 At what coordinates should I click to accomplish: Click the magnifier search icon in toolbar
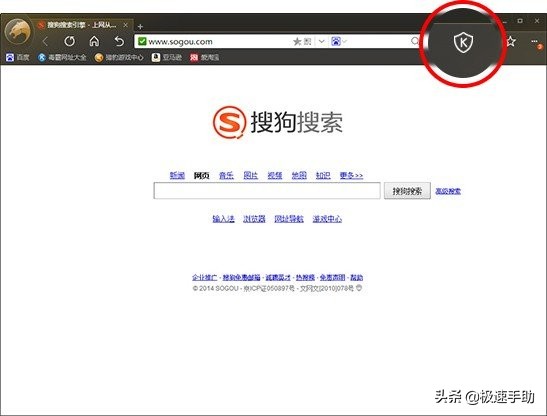[x=415, y=41]
